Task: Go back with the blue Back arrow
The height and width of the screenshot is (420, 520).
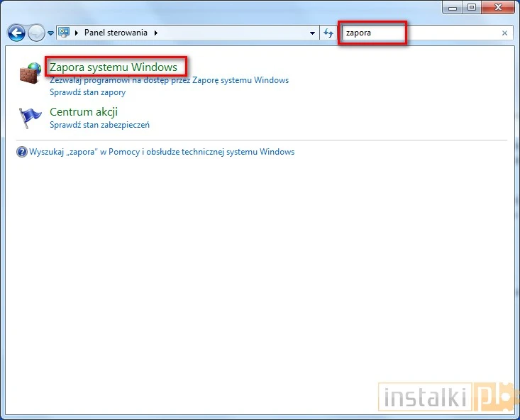Action: coord(16,33)
